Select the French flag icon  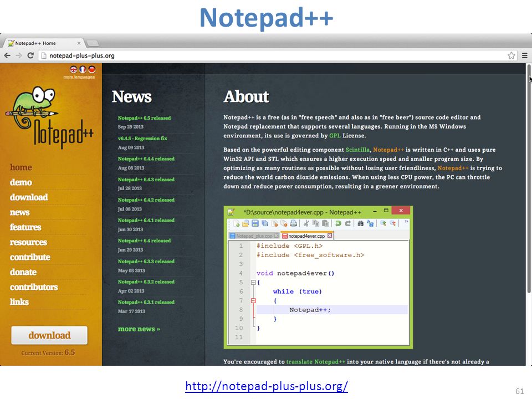[83, 69]
